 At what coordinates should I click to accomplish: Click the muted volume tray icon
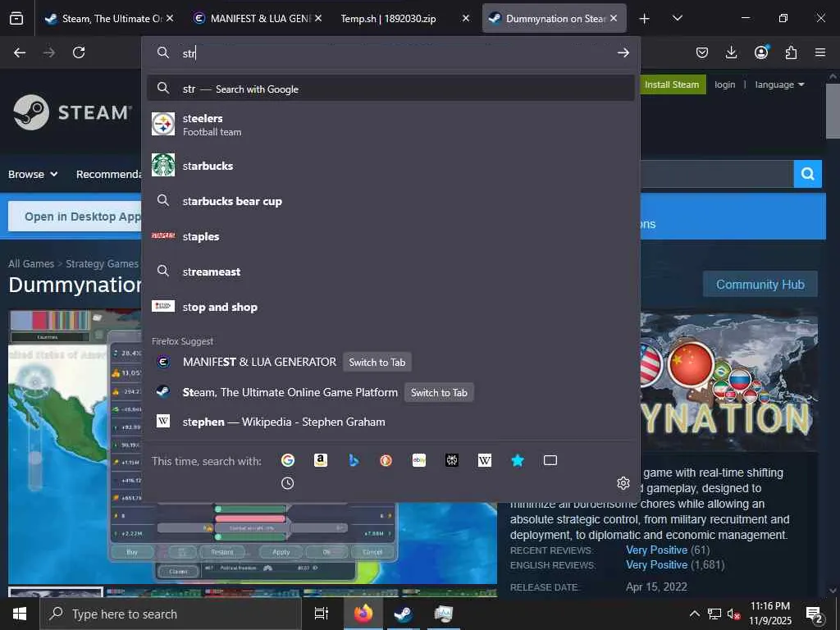pyautogui.click(x=733, y=614)
